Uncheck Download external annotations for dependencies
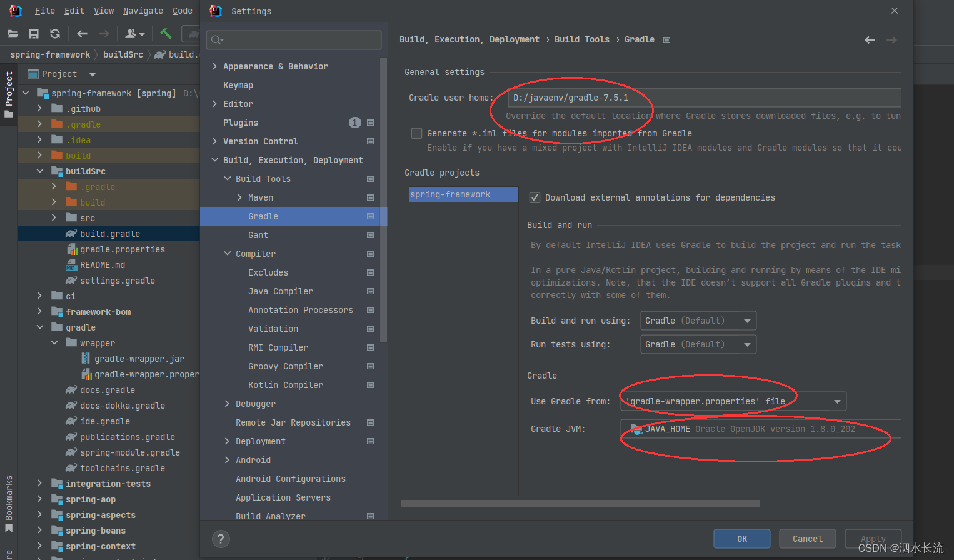This screenshot has height=560, width=954. tap(535, 197)
